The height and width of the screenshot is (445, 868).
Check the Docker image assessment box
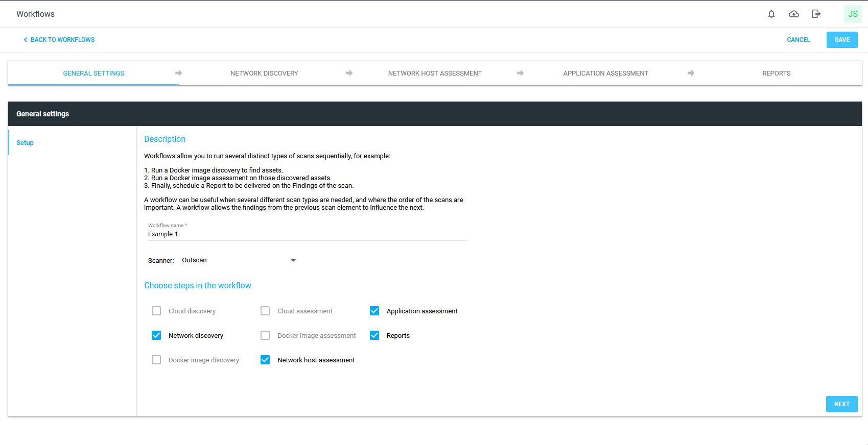tap(265, 336)
